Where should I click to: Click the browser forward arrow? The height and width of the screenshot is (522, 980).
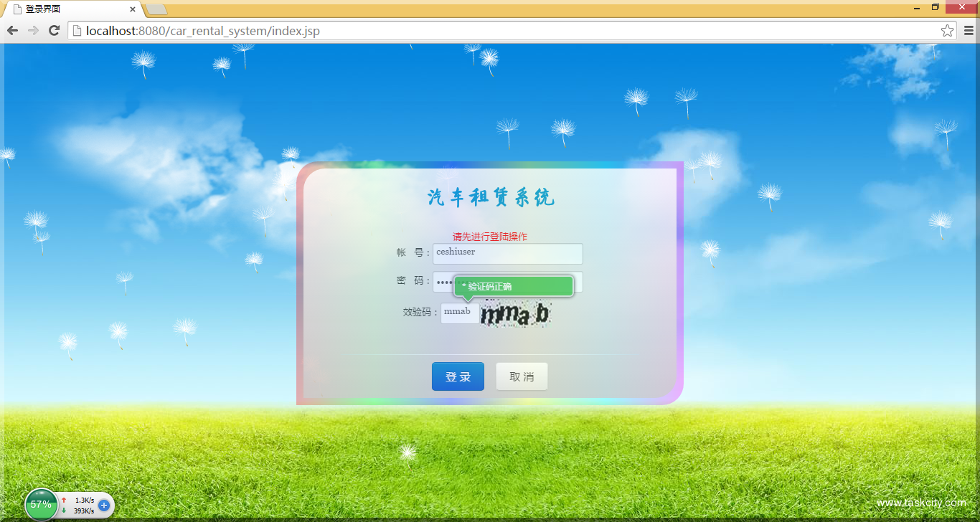(x=33, y=30)
